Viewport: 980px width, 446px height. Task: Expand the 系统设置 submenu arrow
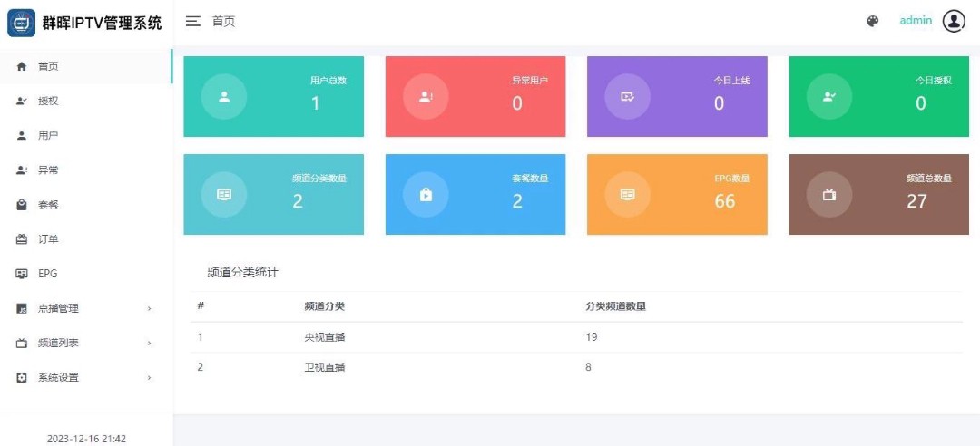coord(149,377)
